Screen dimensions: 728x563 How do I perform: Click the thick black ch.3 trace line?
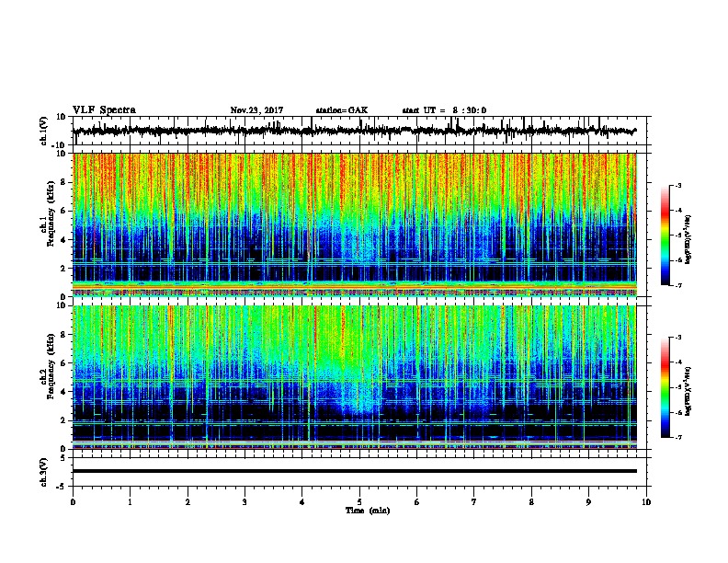pos(355,471)
